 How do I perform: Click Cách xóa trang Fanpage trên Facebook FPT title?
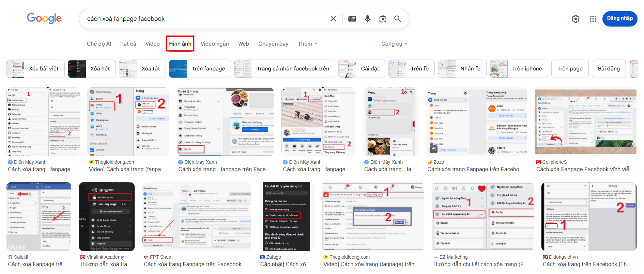[196, 264]
